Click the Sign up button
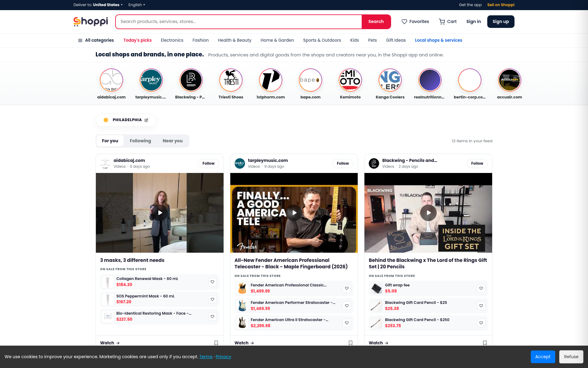 [501, 21]
